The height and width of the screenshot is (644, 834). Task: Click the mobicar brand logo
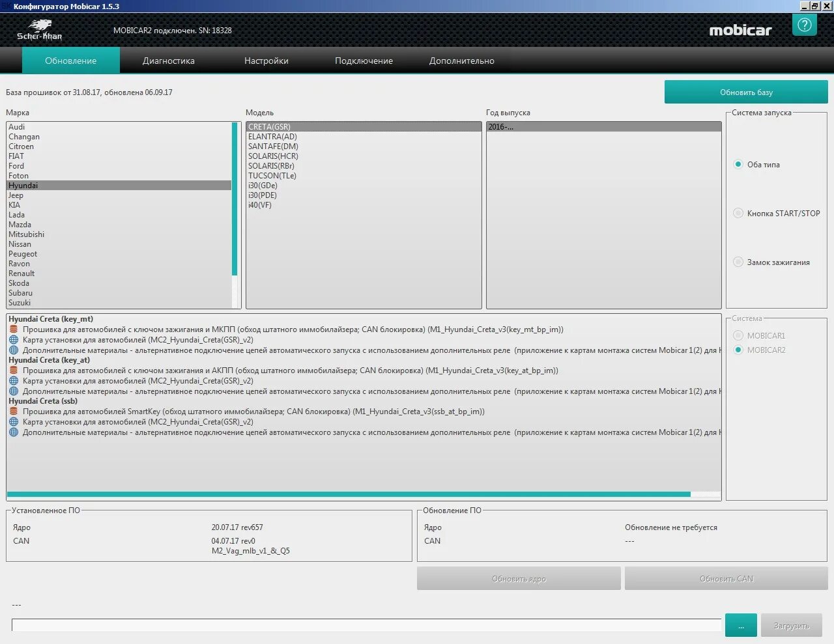point(741,30)
